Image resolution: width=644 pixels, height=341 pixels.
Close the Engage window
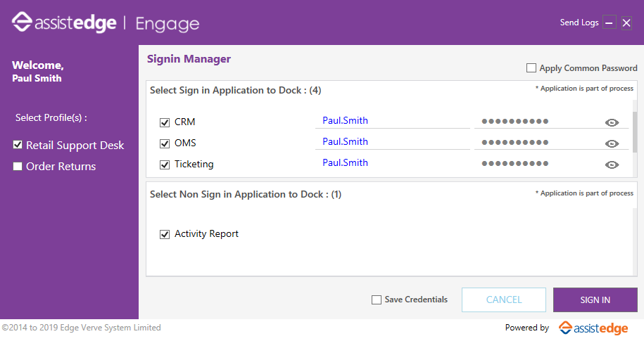(x=626, y=22)
